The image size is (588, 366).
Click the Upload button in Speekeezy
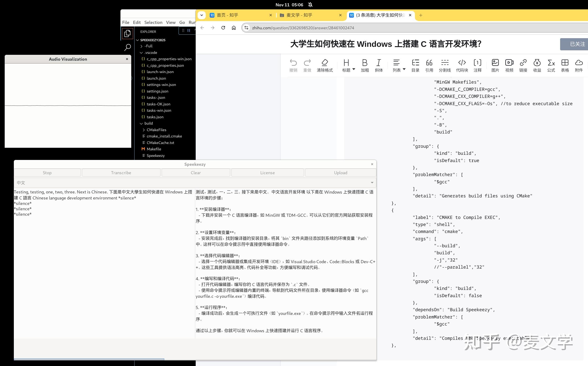341,173
